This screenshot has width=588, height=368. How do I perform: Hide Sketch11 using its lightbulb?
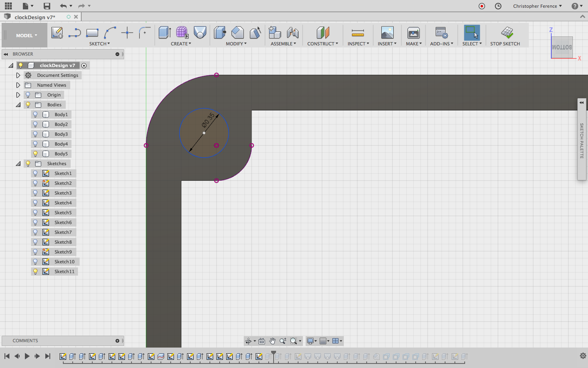36,272
